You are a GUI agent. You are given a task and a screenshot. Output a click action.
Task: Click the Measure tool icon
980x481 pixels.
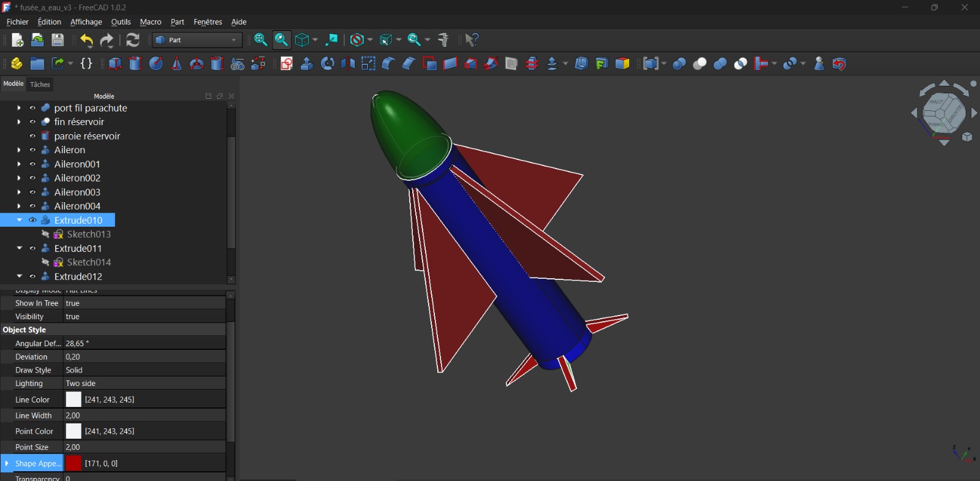443,40
